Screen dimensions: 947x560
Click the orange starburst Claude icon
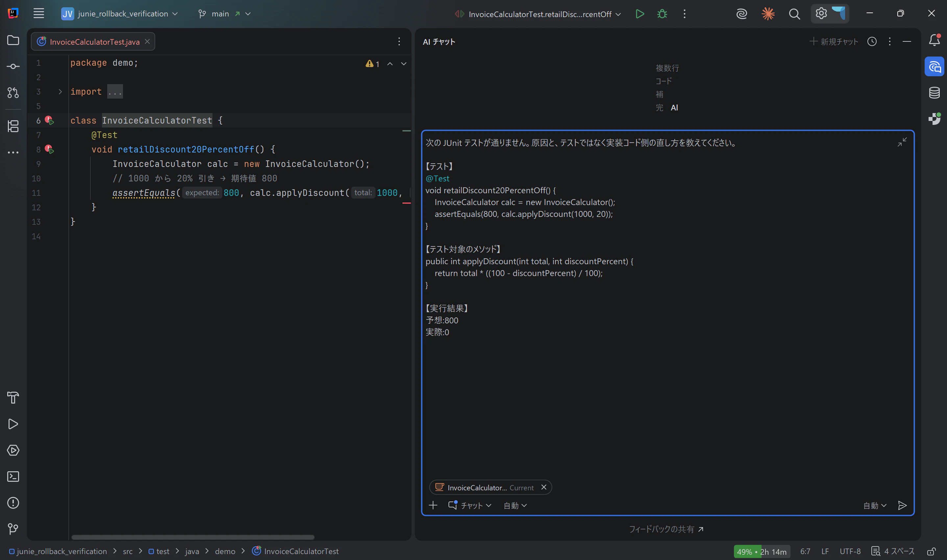[x=768, y=14]
